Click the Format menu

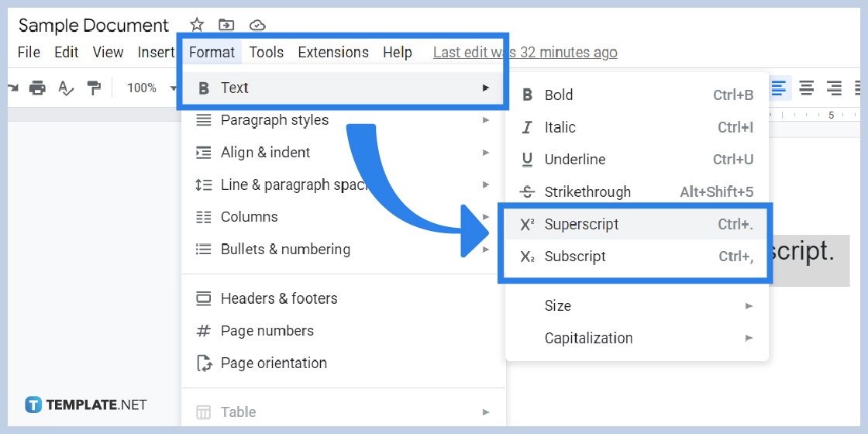[x=212, y=52]
